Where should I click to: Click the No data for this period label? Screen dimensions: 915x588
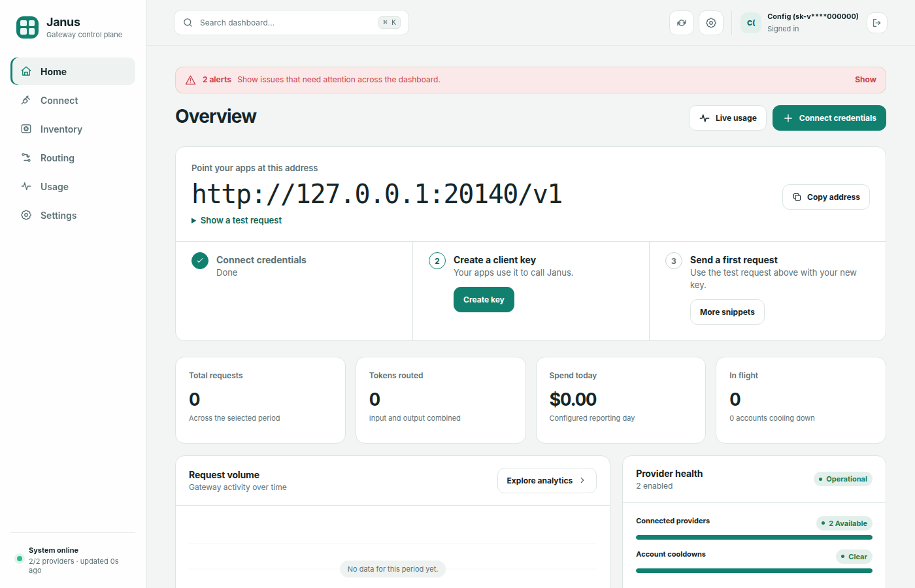point(393,569)
